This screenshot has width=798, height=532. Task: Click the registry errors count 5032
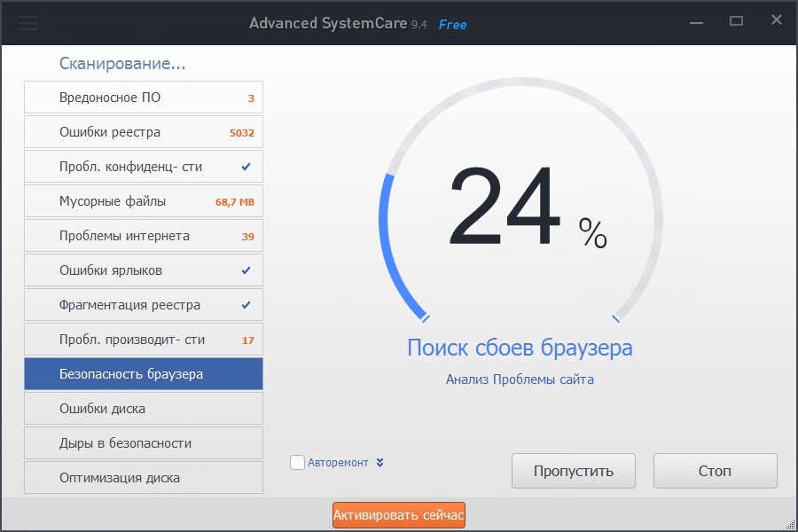[242, 133]
